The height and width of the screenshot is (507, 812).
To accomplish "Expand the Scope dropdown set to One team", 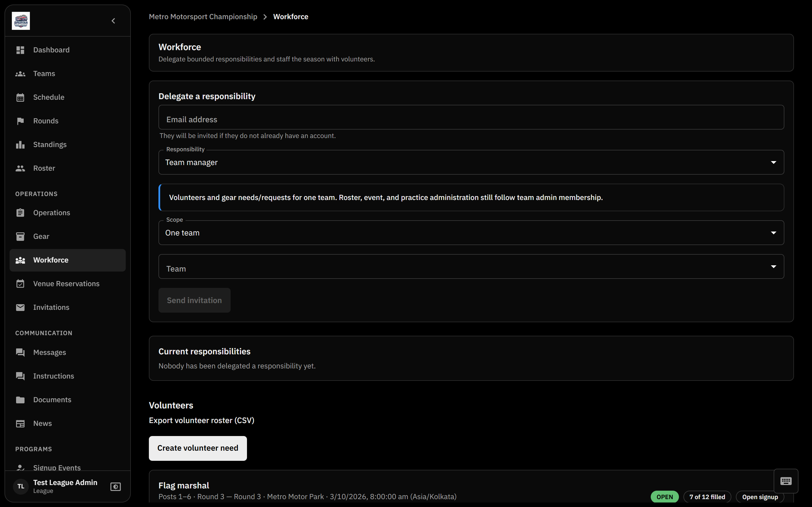I will pos(471,233).
